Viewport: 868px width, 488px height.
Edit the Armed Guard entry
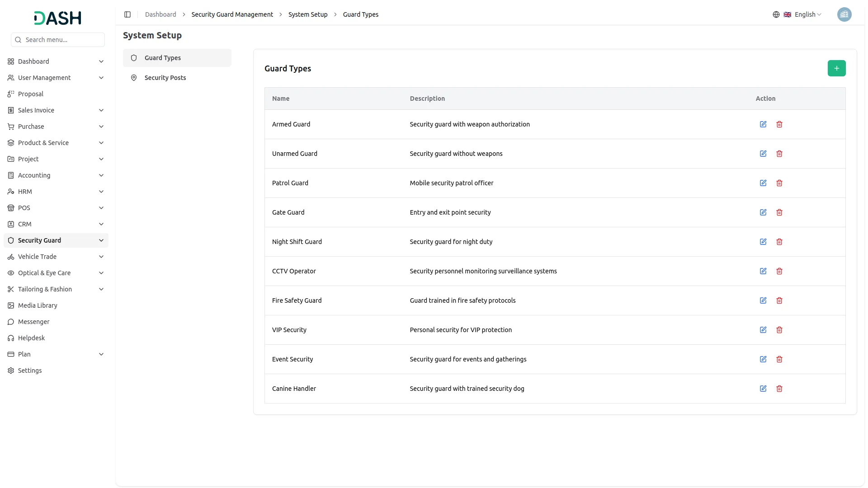(763, 124)
